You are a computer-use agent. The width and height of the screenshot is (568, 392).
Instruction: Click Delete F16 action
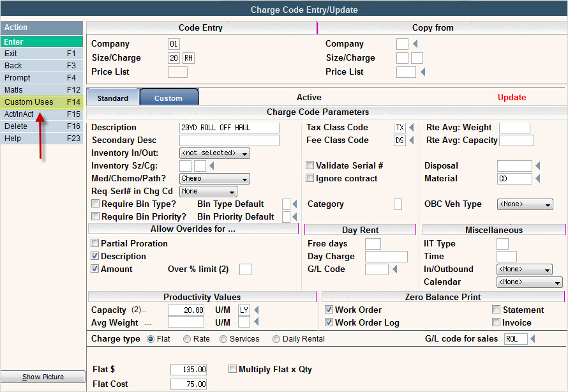point(41,126)
